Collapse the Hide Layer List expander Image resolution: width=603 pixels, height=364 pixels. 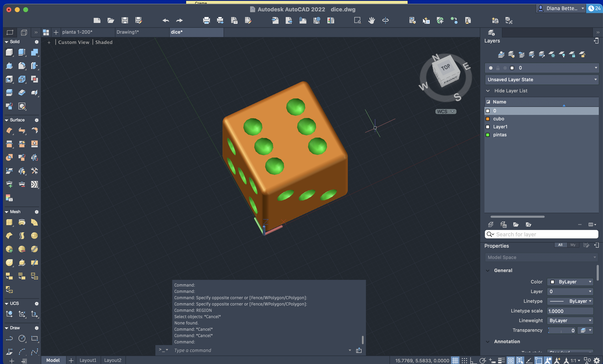click(488, 91)
